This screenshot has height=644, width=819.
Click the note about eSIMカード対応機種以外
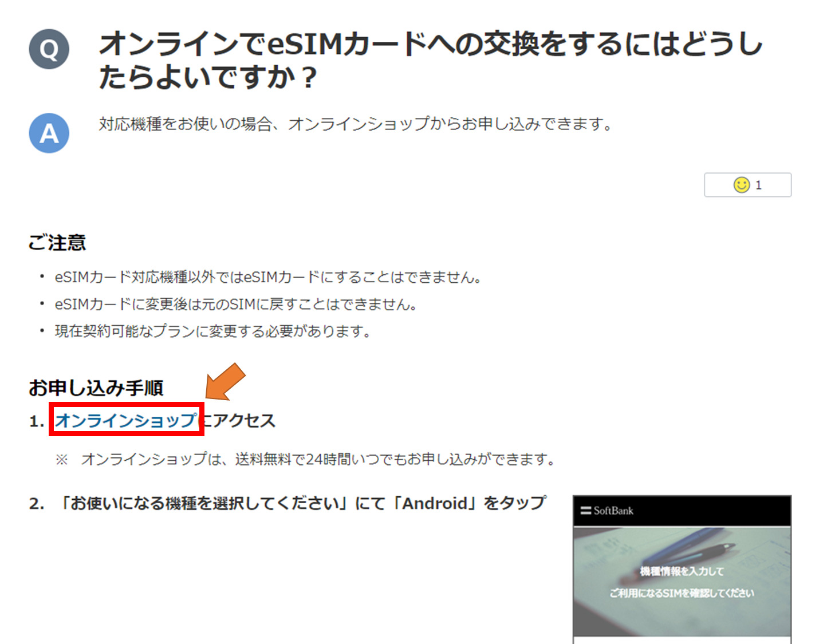[x=268, y=278]
